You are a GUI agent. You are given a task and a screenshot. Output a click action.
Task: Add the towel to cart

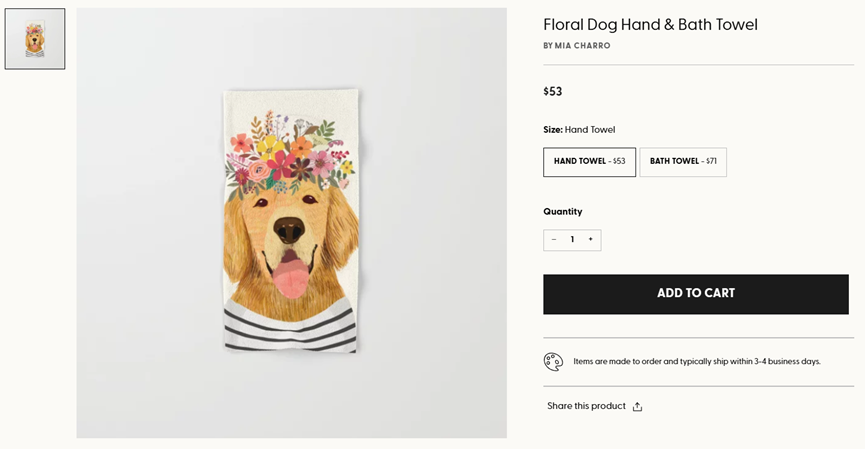pyautogui.click(x=695, y=294)
